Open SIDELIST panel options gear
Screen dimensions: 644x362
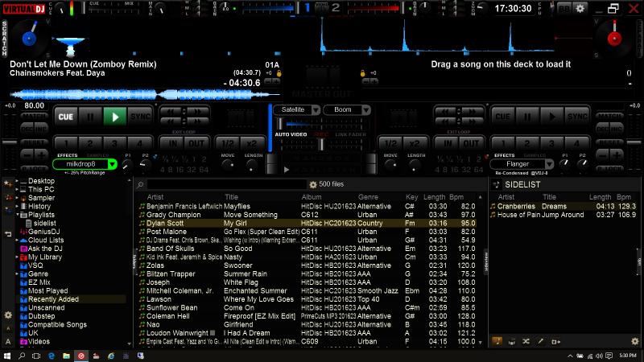(634, 341)
